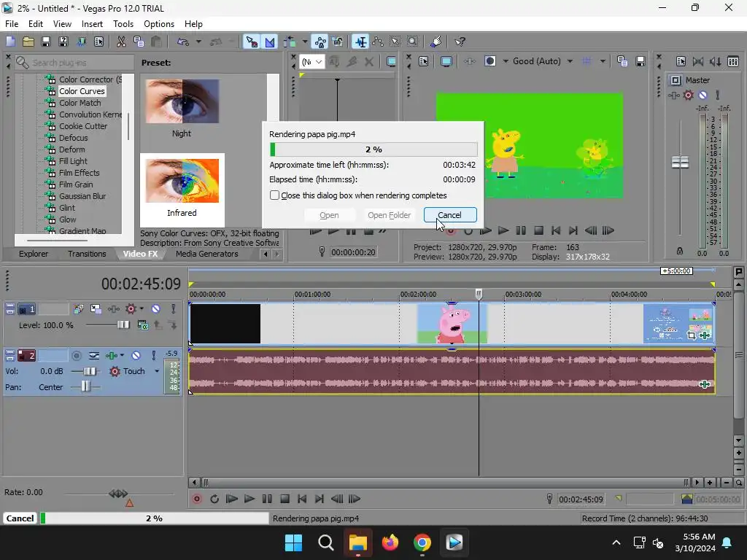
Task: Click the Copy icon in main toolbar
Action: pyautogui.click(x=139, y=42)
